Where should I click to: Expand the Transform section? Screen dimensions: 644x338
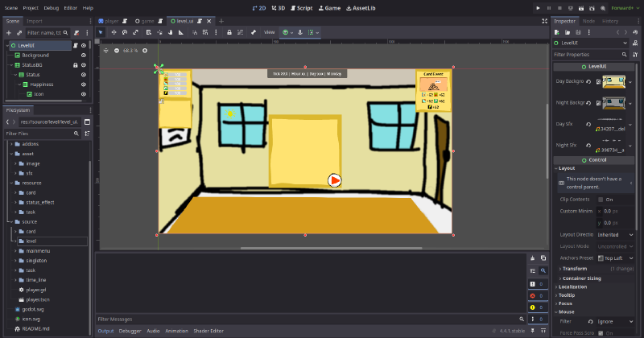(575, 268)
